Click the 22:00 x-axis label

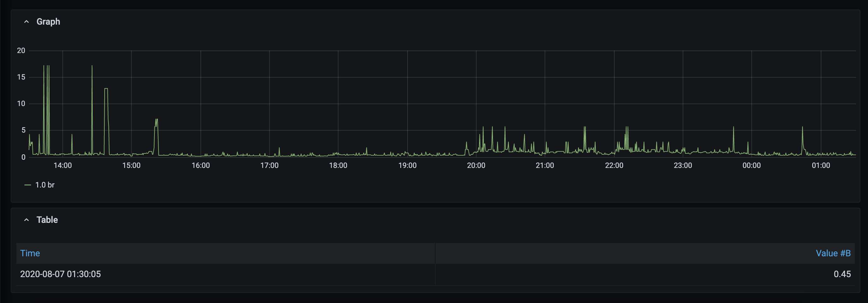click(614, 165)
